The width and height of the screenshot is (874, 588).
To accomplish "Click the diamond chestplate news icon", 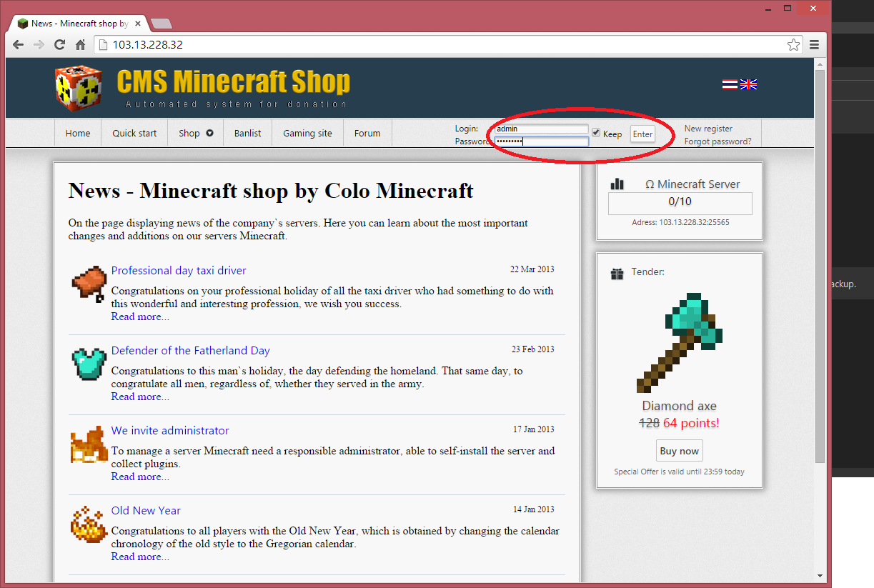I will [89, 364].
